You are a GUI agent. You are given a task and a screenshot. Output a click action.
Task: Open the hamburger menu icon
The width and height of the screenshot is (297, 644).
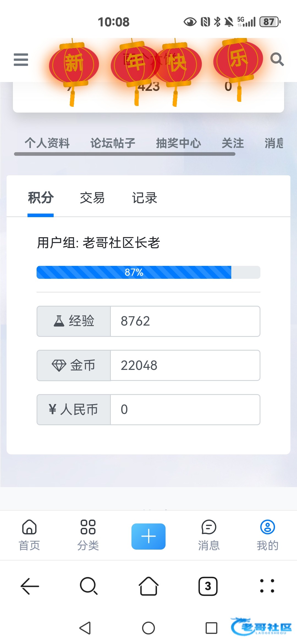21,60
